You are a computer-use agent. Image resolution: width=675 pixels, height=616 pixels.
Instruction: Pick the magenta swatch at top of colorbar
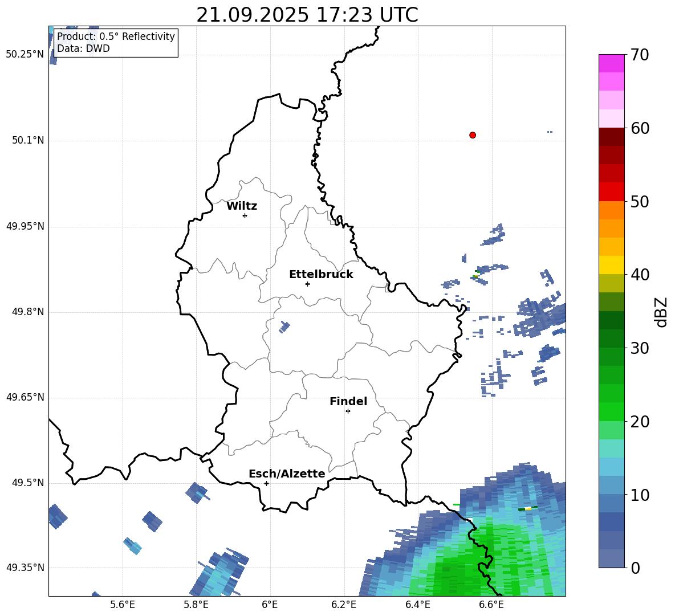(x=611, y=63)
